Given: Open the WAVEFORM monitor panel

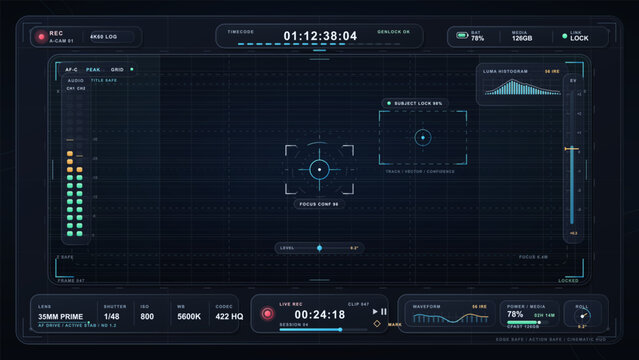Looking at the screenshot, I should (x=450, y=314).
